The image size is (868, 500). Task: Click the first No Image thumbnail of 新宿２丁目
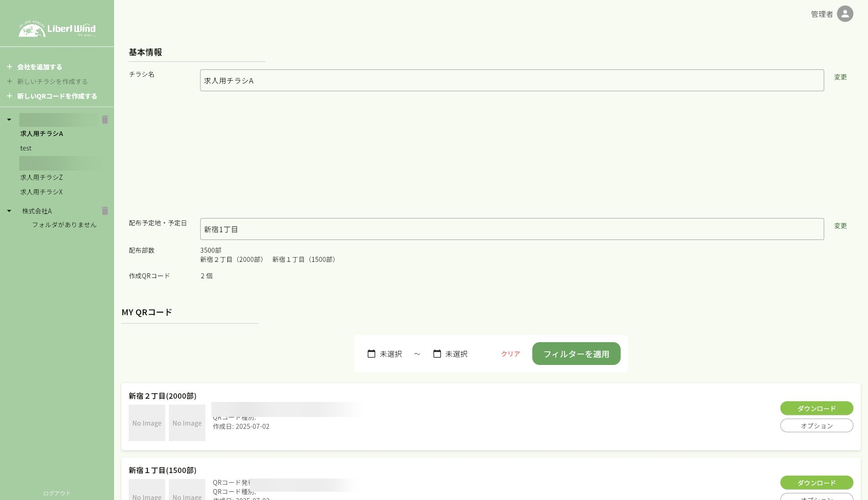pos(147,423)
